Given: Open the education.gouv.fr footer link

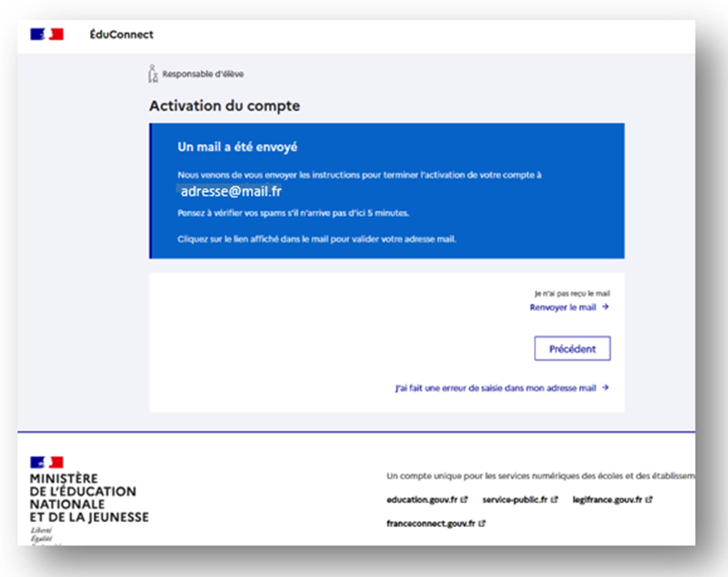Looking at the screenshot, I should pos(422,500).
